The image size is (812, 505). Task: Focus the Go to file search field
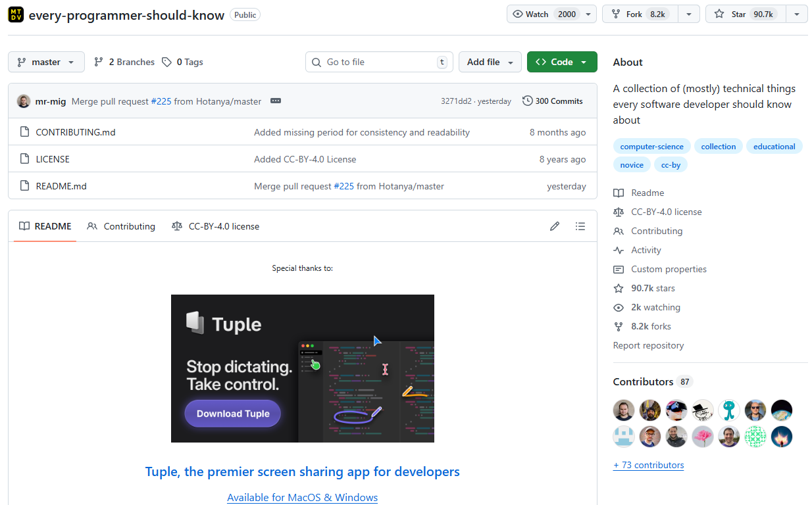click(x=379, y=62)
